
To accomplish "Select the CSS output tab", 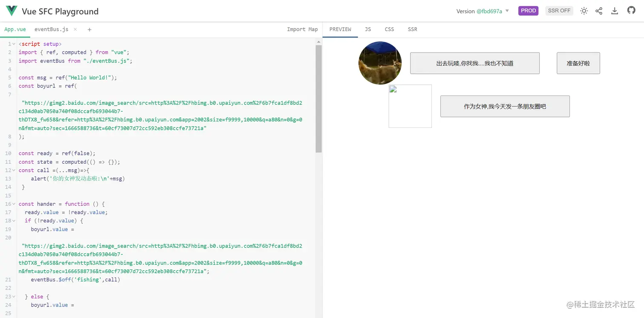I will pyautogui.click(x=389, y=29).
